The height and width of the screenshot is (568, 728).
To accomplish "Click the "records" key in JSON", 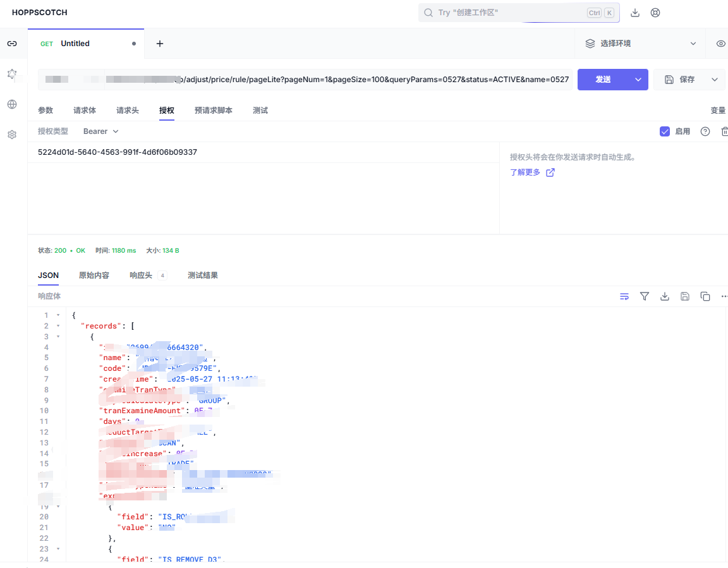I will point(100,326).
